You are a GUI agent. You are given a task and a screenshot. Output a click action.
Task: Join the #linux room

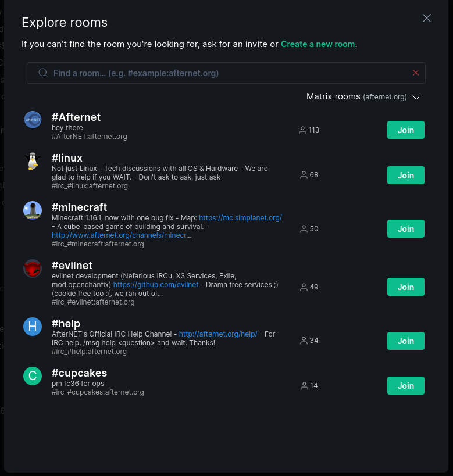click(406, 175)
